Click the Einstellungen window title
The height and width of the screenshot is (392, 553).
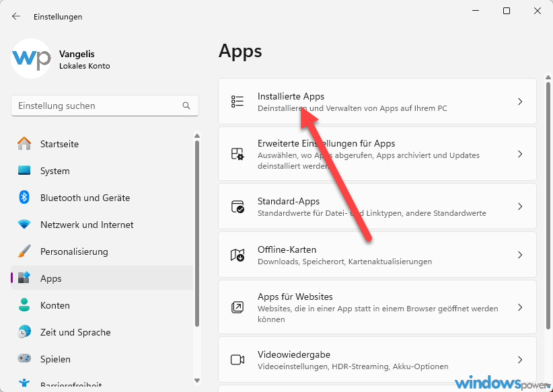pos(58,17)
